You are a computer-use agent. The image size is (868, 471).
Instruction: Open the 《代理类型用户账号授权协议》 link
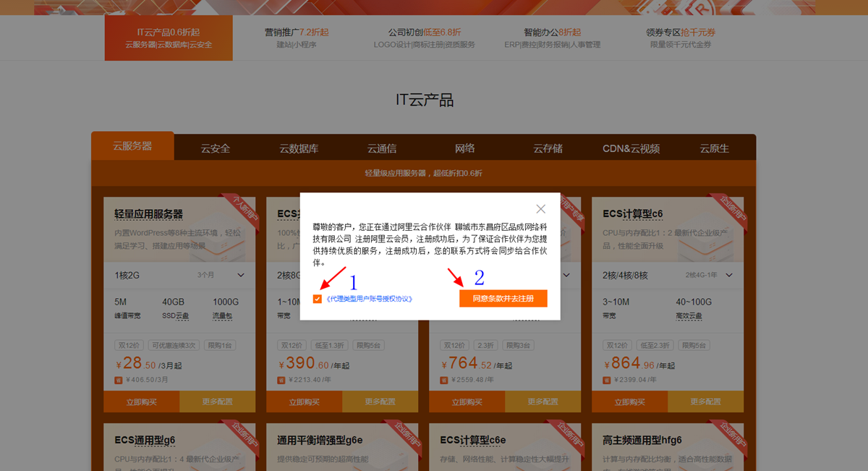[x=369, y=299]
